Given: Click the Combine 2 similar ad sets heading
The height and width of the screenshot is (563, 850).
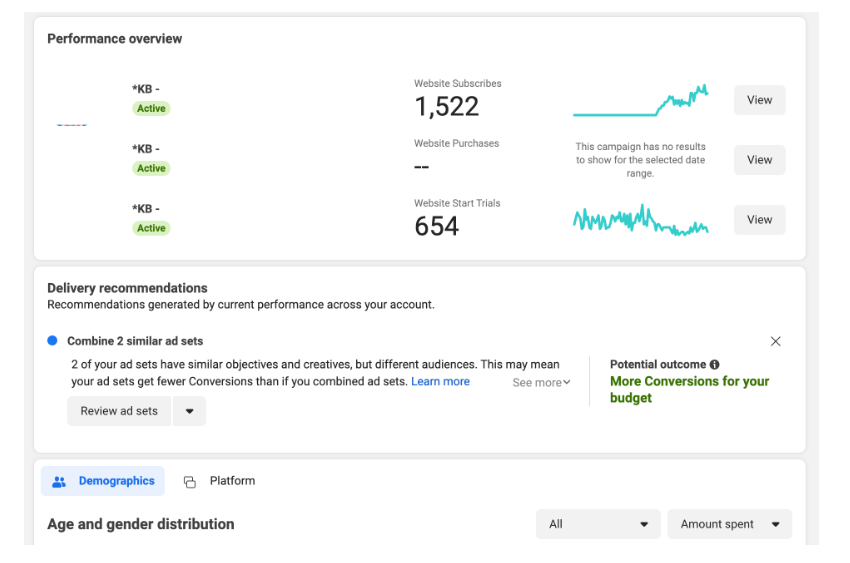Looking at the screenshot, I should [x=135, y=341].
